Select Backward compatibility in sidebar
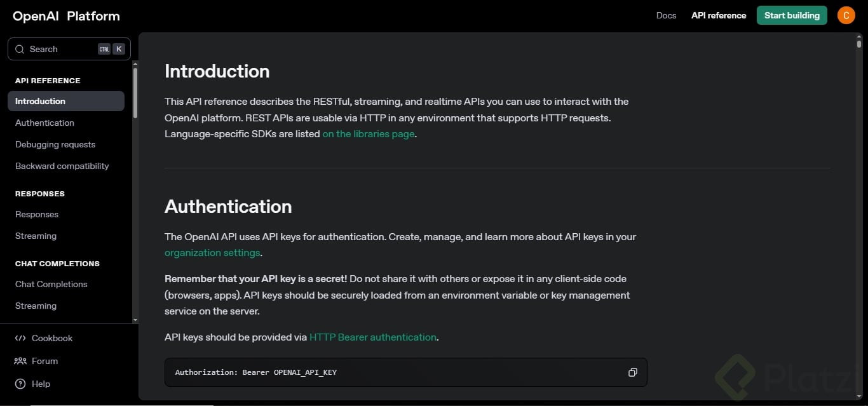Screen dimensions: 868x406 tap(62, 166)
